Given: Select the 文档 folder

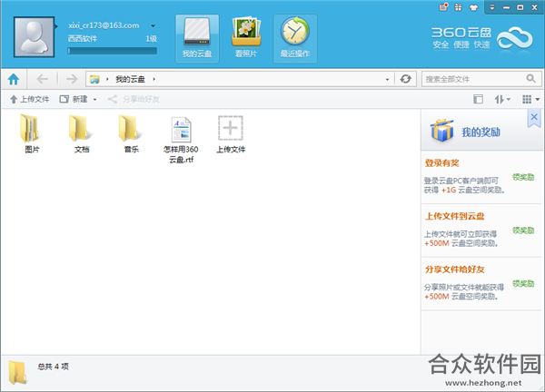Looking at the screenshot, I should tap(82, 134).
